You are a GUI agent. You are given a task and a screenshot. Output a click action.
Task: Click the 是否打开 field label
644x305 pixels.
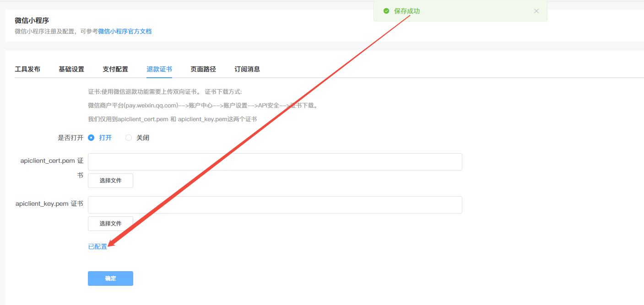[70, 138]
